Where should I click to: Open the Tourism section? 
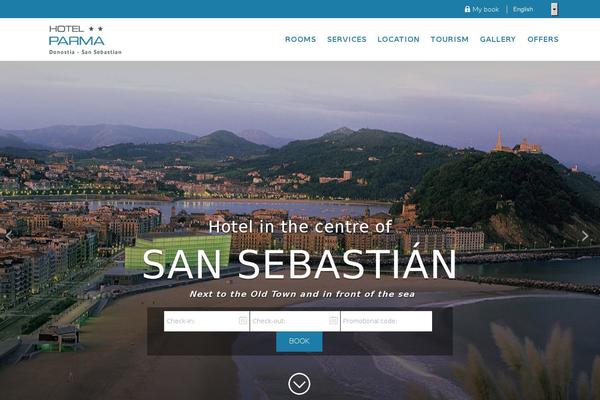[449, 39]
